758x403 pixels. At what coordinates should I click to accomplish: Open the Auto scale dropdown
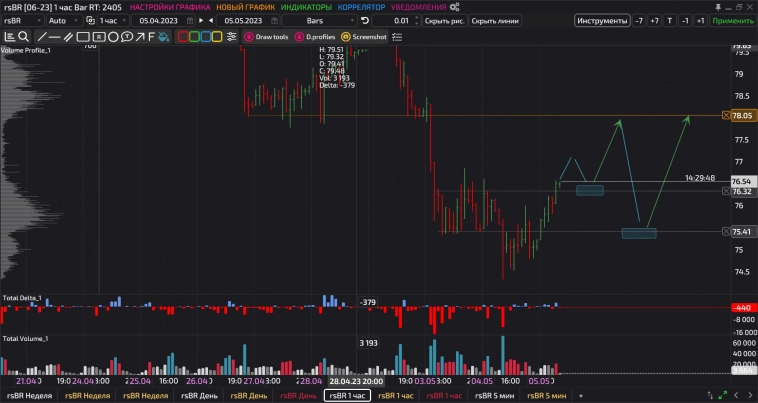[x=64, y=21]
